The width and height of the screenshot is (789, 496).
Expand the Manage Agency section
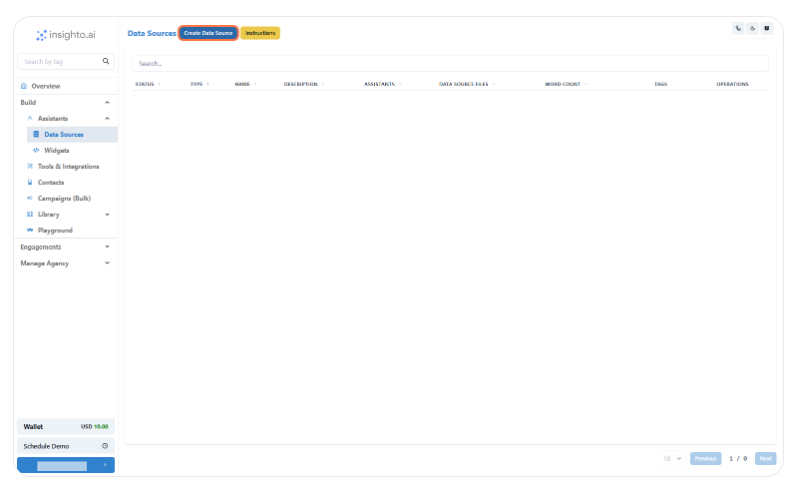pyautogui.click(x=65, y=263)
